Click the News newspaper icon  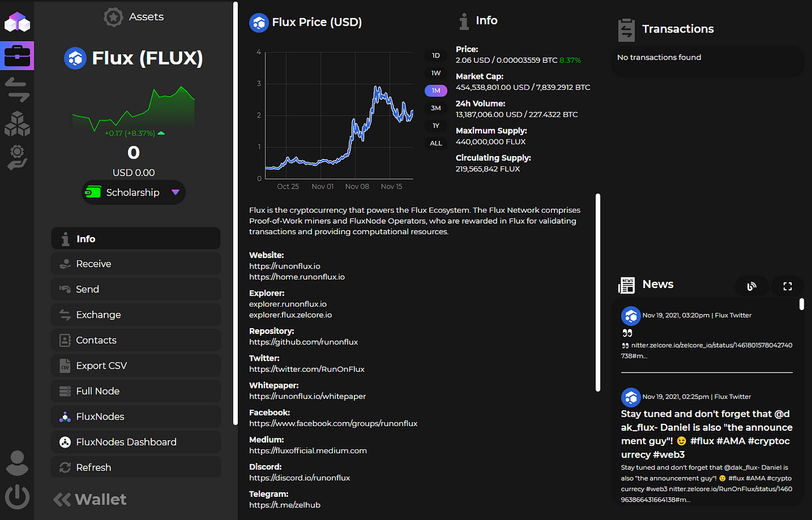pos(627,285)
